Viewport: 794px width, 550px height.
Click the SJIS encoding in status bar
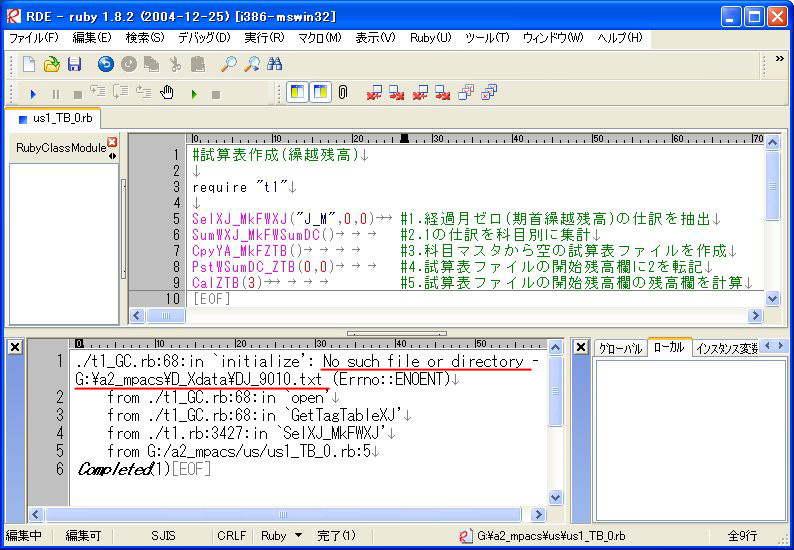(x=163, y=535)
